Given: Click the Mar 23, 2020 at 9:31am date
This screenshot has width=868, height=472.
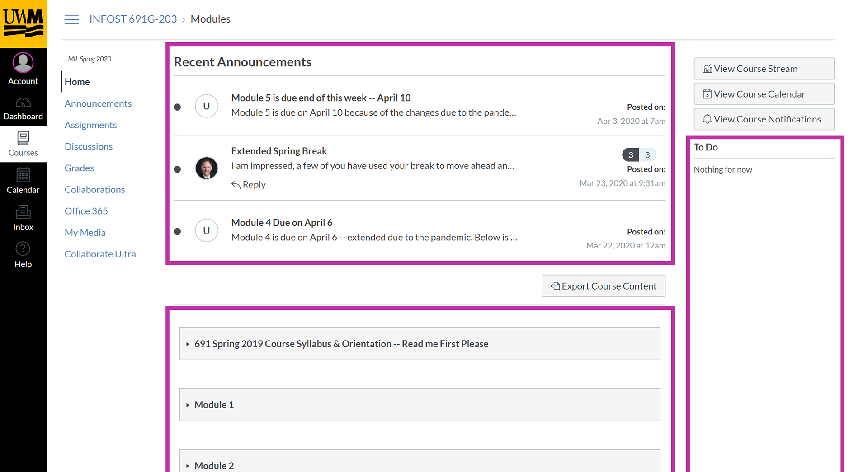Looking at the screenshot, I should point(623,183).
